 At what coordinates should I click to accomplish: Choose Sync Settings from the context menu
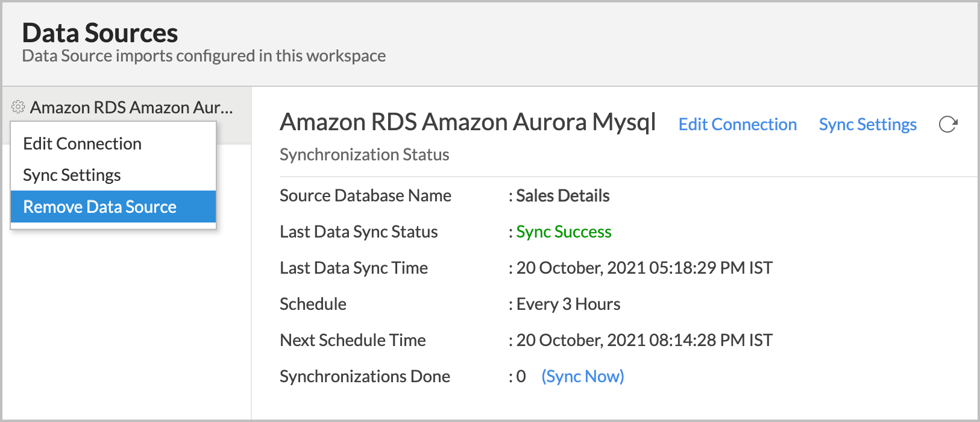(x=72, y=175)
